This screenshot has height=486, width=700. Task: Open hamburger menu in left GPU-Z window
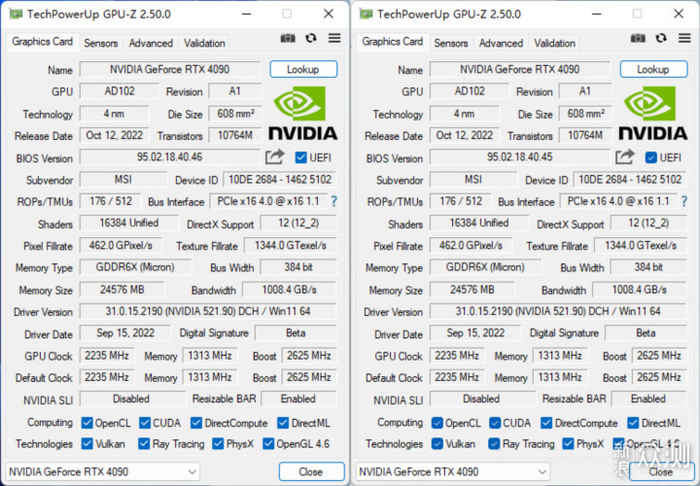(x=334, y=38)
